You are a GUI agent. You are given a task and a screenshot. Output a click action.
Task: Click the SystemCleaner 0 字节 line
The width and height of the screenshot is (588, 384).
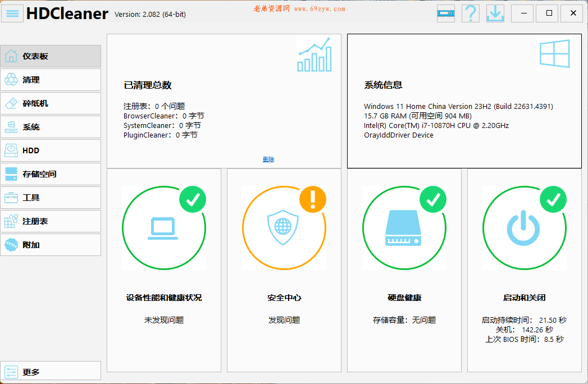(162, 125)
